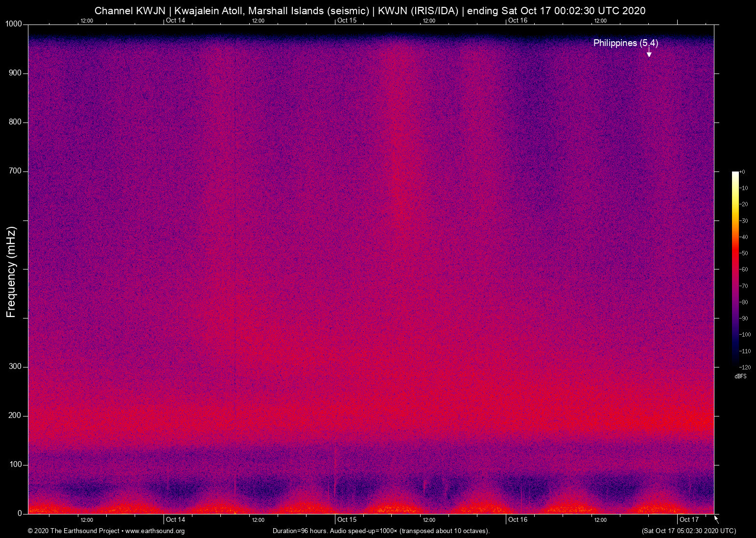Click the bottom-axis 12:00 label between Oct 14 and Oct 15

[258, 520]
